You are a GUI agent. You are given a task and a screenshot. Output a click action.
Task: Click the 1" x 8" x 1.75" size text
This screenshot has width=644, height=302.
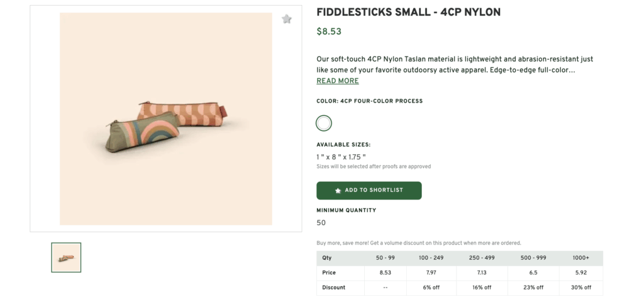[341, 157]
